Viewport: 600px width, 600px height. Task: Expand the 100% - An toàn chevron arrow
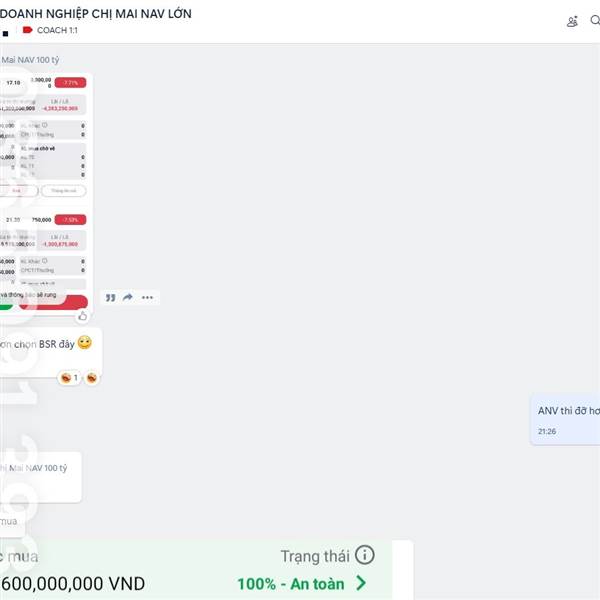pos(360,583)
